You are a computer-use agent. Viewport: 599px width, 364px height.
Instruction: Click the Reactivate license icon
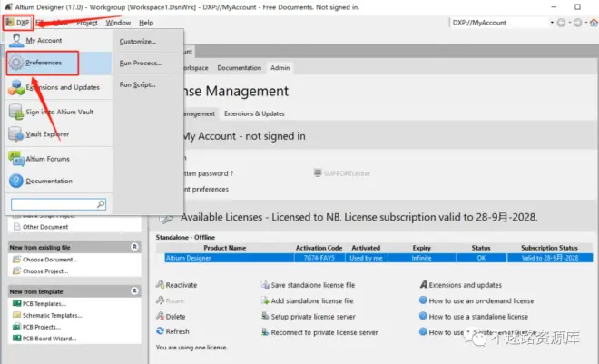click(x=160, y=284)
